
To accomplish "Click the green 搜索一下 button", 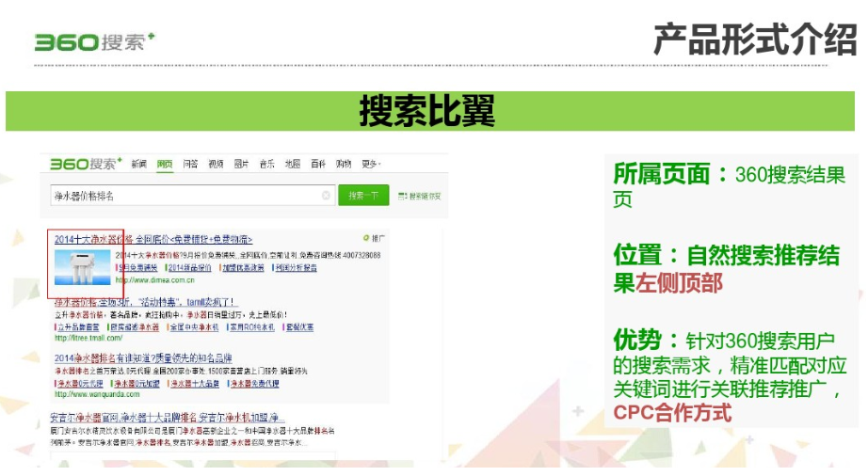I will pos(363,196).
